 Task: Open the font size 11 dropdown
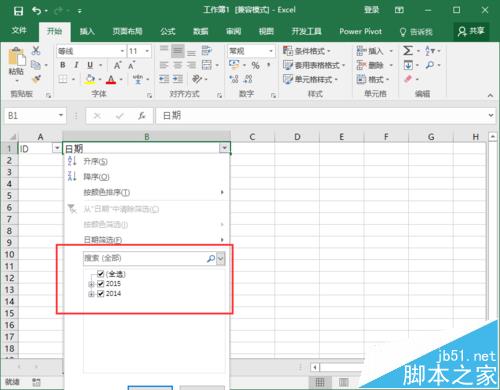pyautogui.click(x=147, y=51)
